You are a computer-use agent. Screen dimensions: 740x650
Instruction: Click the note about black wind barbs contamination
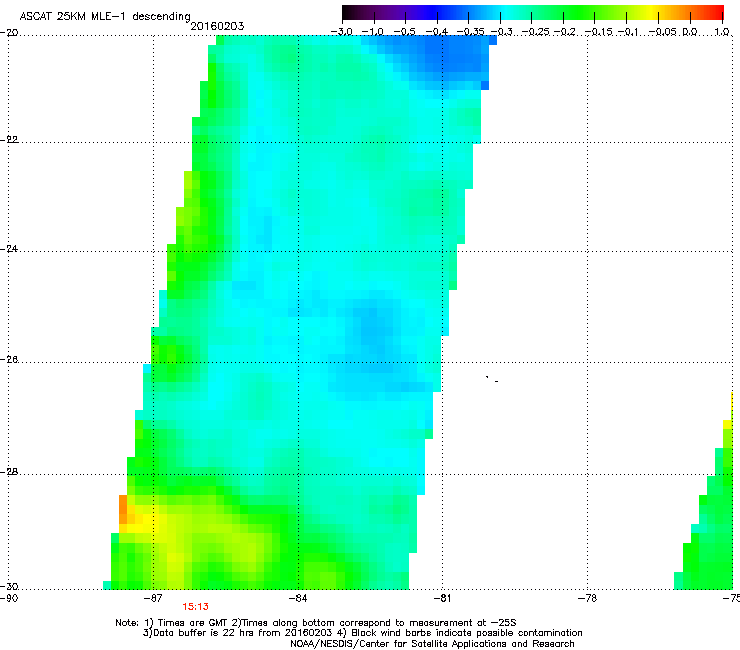tap(459, 633)
